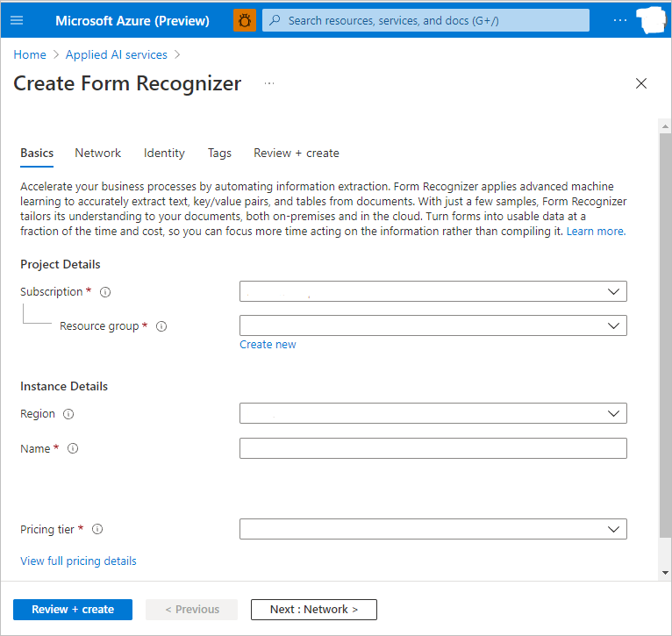Click the info icon beside Resource group

(x=161, y=326)
